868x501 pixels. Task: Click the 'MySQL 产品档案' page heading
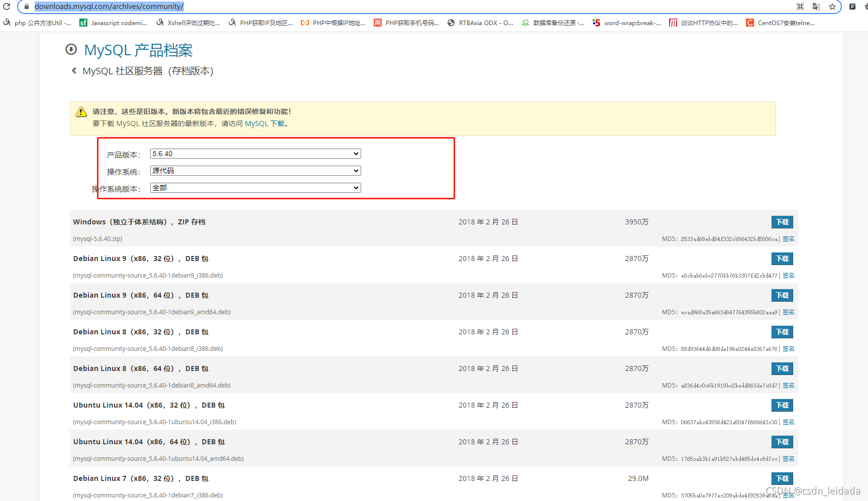click(x=138, y=50)
